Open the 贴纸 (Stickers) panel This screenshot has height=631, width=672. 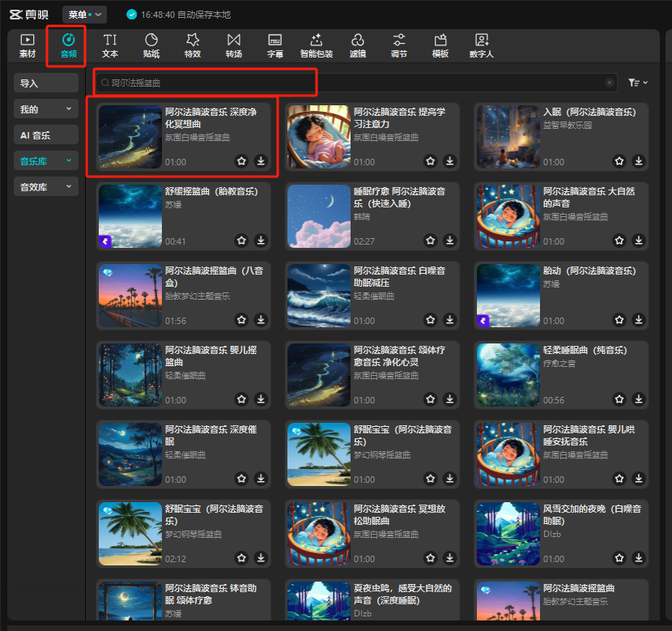[x=151, y=45]
